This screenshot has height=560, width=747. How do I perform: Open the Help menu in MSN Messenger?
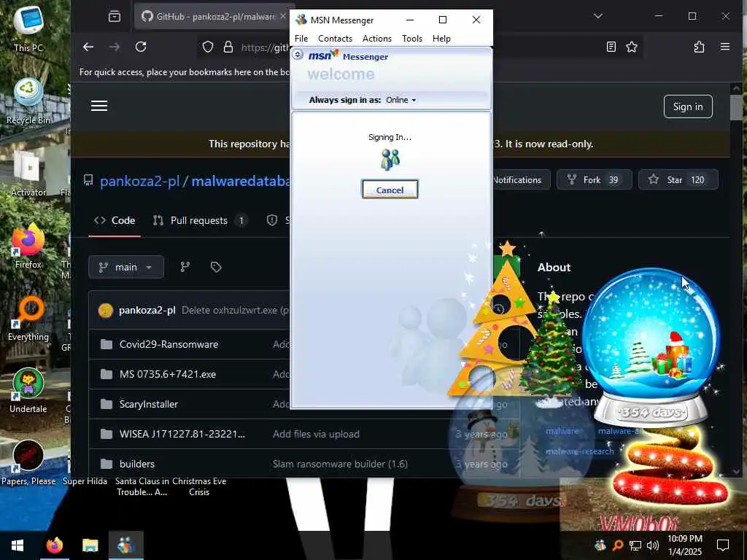[441, 39]
